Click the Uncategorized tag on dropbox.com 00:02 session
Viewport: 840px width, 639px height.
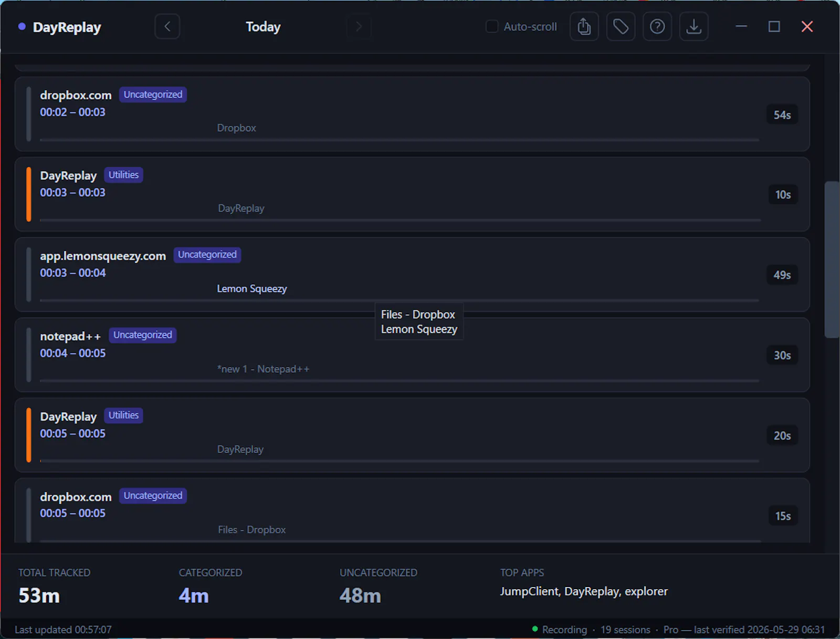(x=153, y=95)
